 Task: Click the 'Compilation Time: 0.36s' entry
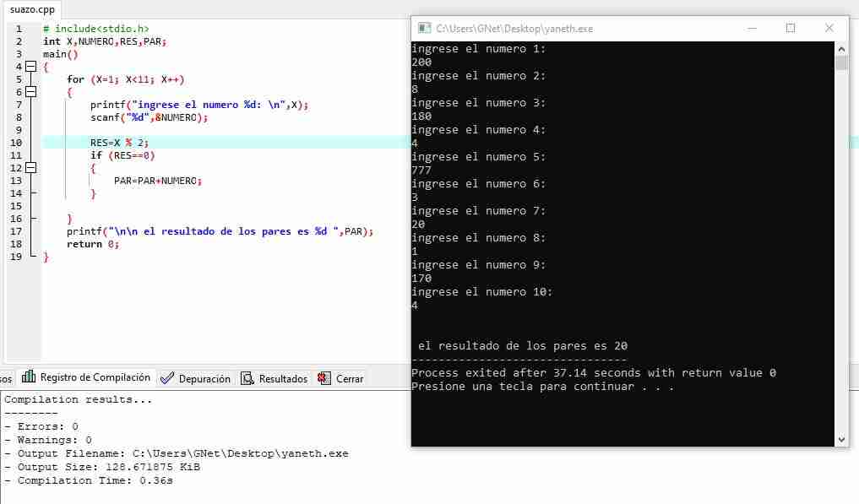[89, 480]
